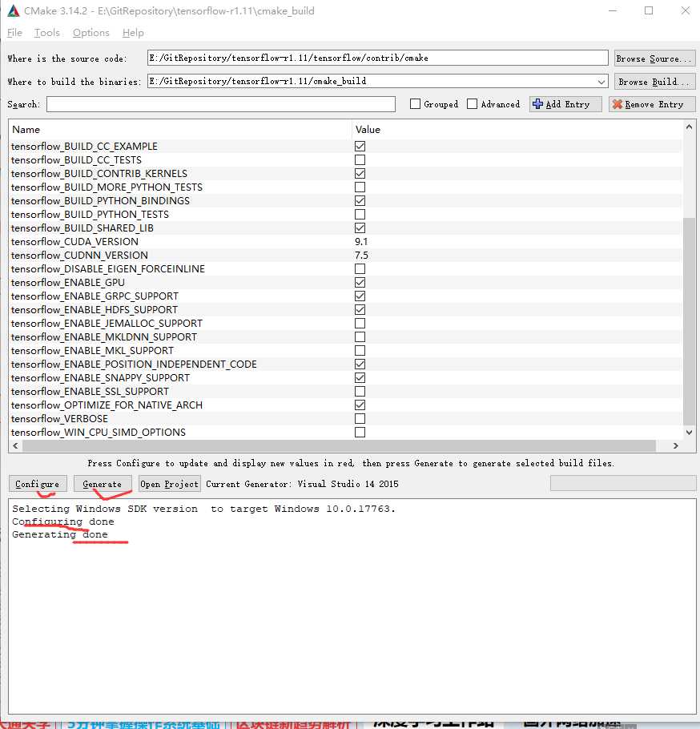This screenshot has height=729, width=700.
Task: Select the tensorflow_CUDNN_VERSION row name
Action: (79, 256)
